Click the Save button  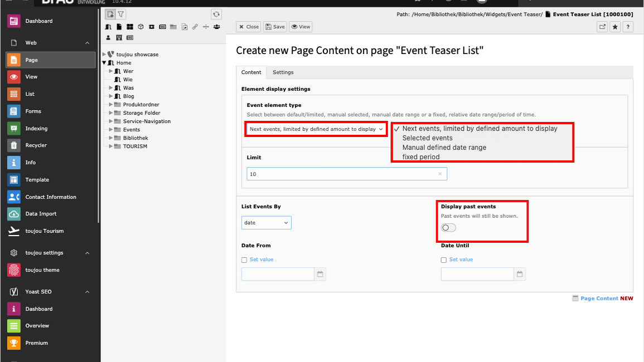point(275,27)
